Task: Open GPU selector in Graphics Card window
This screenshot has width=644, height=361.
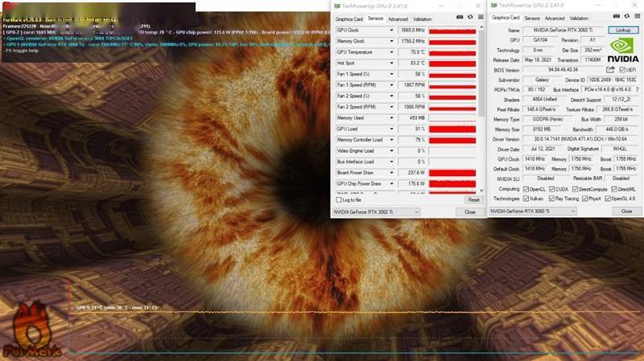Action: [533, 211]
